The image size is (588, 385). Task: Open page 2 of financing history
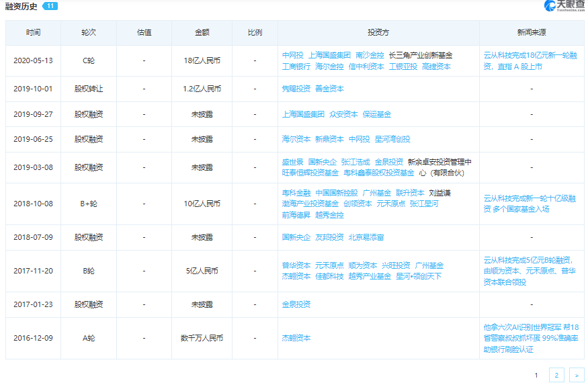pyautogui.click(x=556, y=375)
